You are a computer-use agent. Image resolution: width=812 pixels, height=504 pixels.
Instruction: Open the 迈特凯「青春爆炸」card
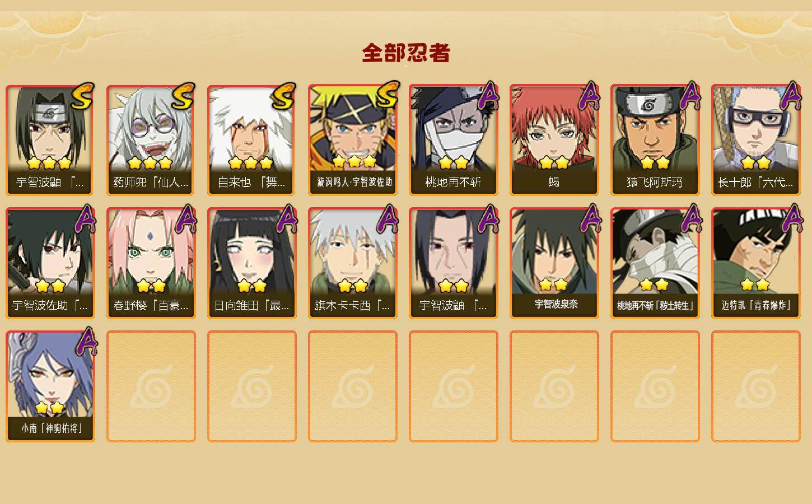point(755,263)
